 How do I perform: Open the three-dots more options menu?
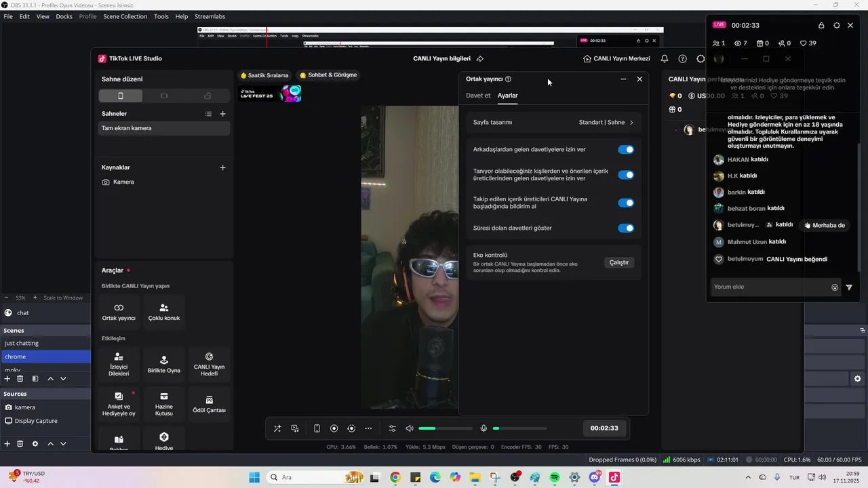[368, 428]
